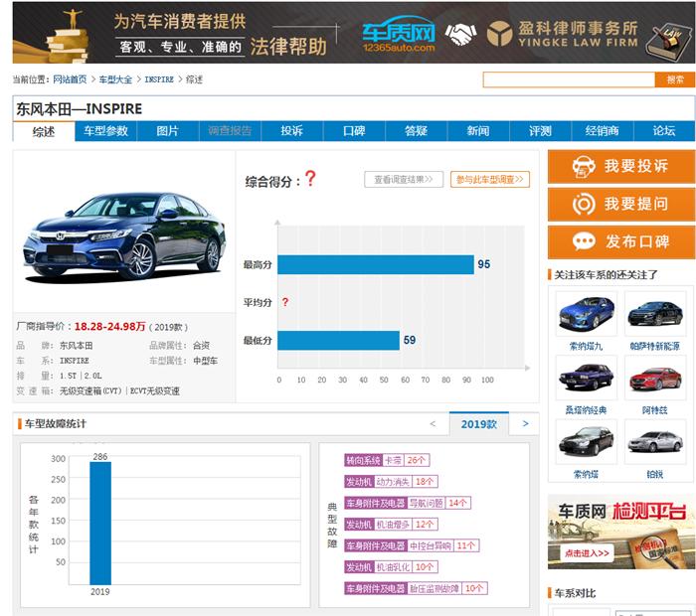Open the 铂锐 silver car thumbnail
This screenshot has width=696, height=616.
click(x=655, y=442)
